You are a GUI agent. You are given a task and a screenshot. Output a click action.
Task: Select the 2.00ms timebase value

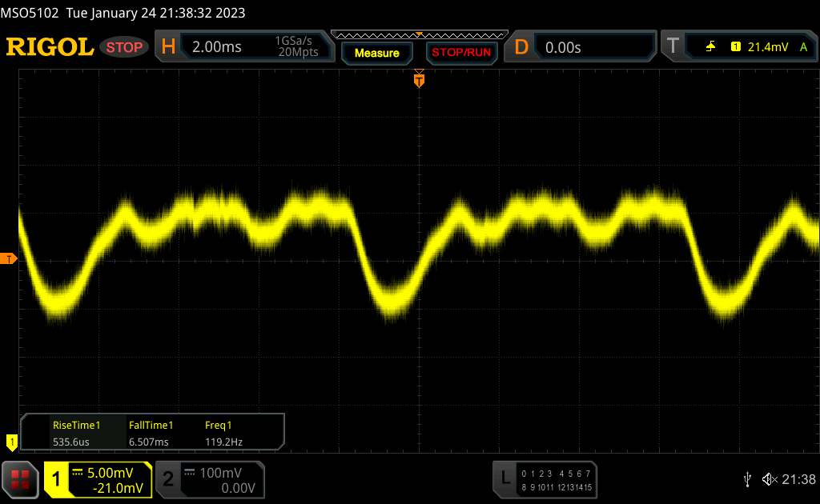(216, 47)
